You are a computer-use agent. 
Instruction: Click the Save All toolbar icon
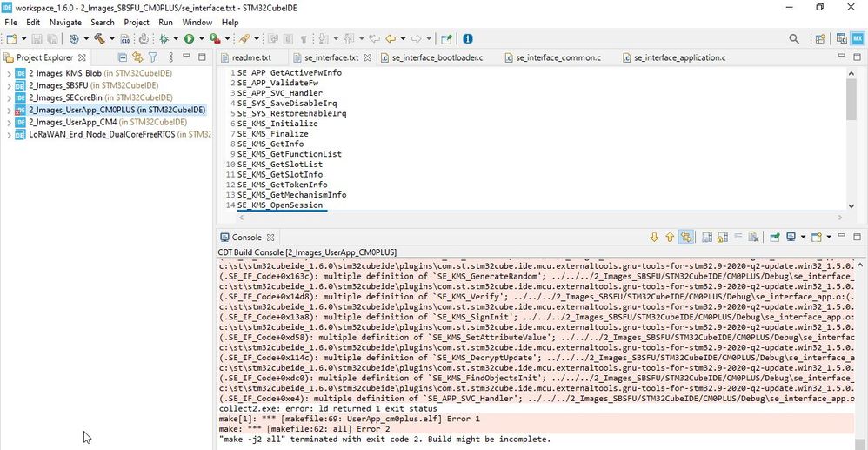point(52,39)
